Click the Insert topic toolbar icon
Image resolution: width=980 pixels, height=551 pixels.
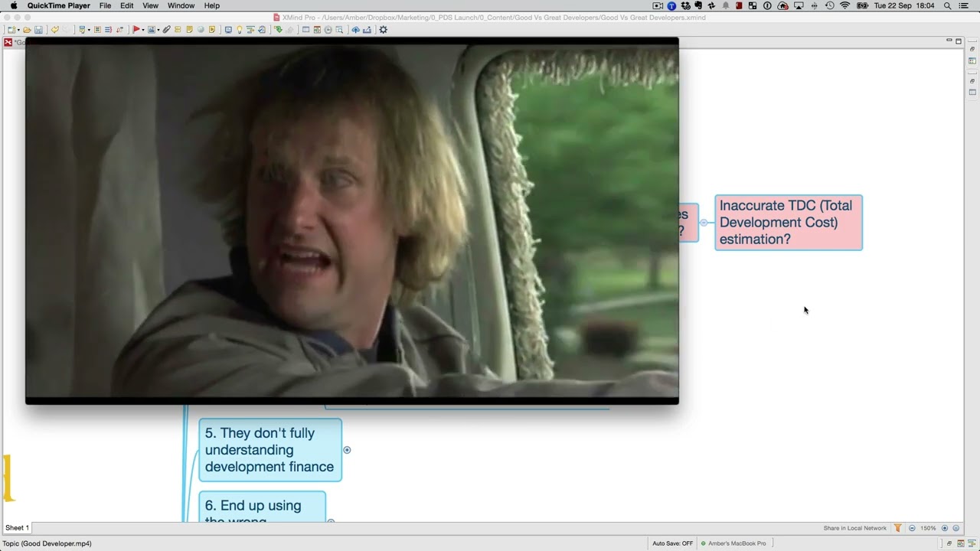(x=83, y=30)
